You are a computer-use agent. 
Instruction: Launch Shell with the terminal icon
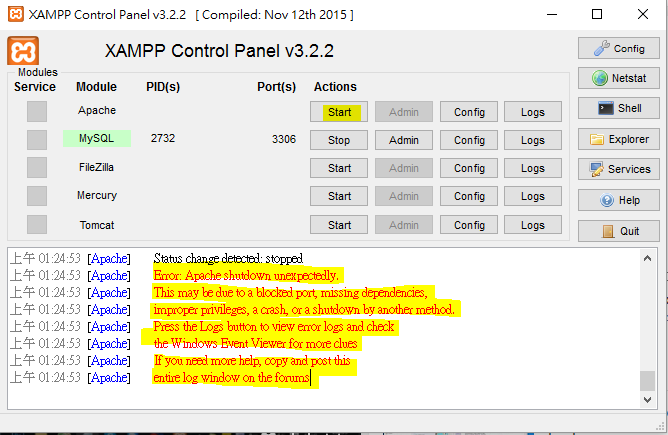coord(619,108)
